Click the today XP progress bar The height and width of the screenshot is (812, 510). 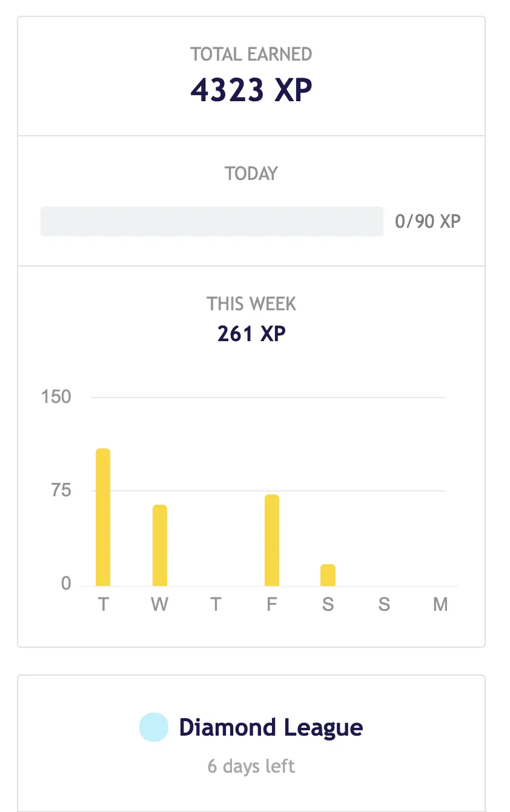point(212,221)
